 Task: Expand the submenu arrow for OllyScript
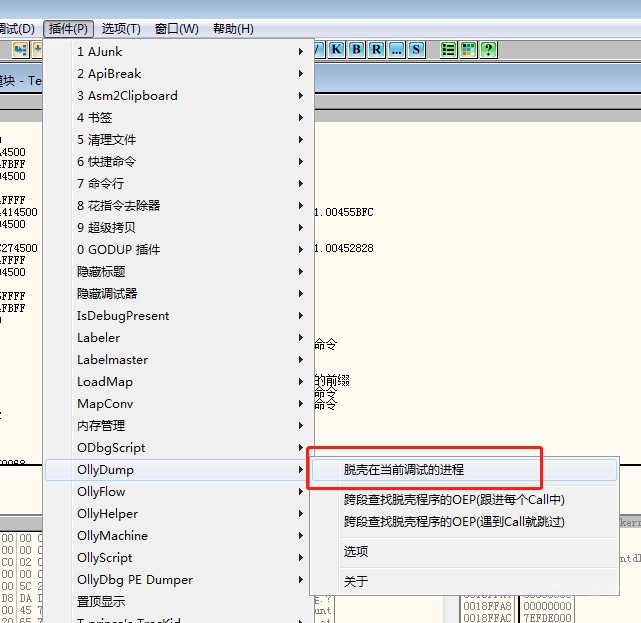(301, 558)
